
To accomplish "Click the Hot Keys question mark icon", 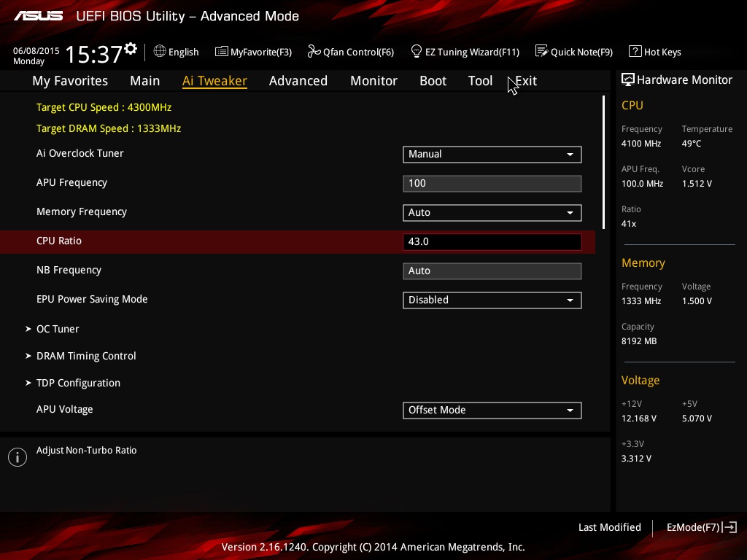I will click(x=635, y=51).
